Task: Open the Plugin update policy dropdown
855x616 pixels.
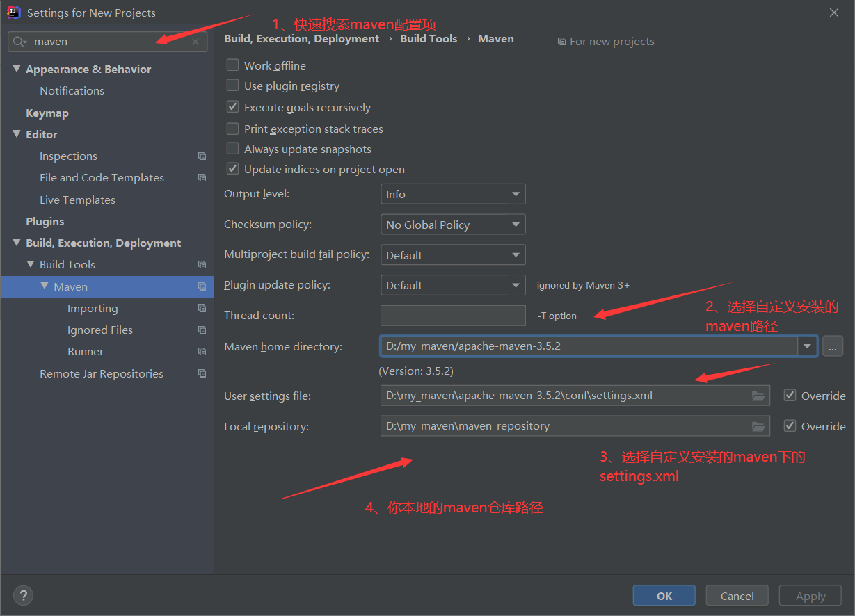Action: tap(453, 285)
